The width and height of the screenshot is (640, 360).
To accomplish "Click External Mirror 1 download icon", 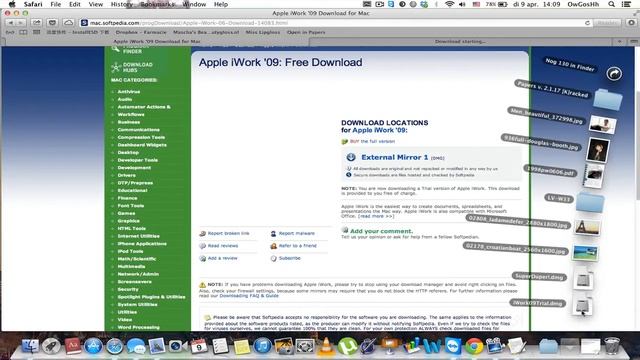I will 351,157.
